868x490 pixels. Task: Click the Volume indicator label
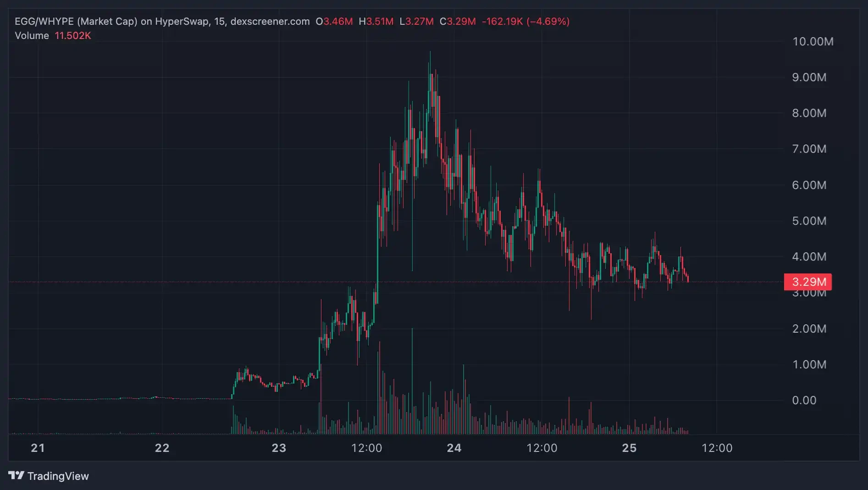(32, 36)
